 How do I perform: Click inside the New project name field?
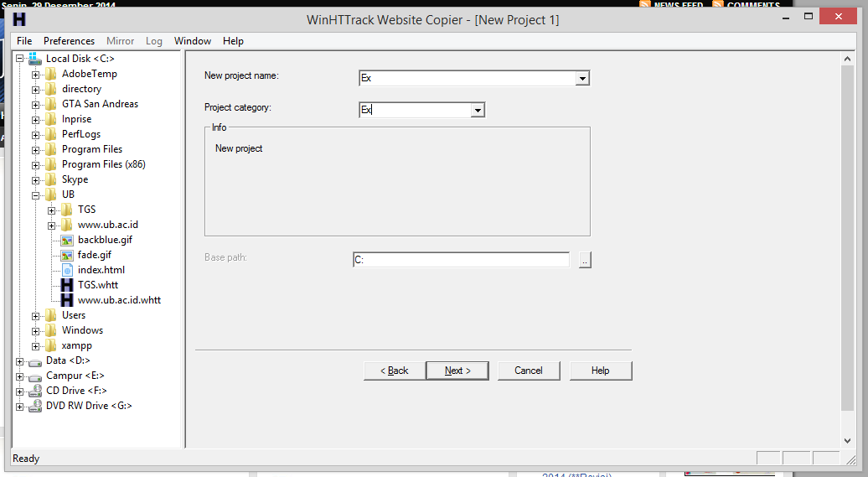(x=468, y=78)
